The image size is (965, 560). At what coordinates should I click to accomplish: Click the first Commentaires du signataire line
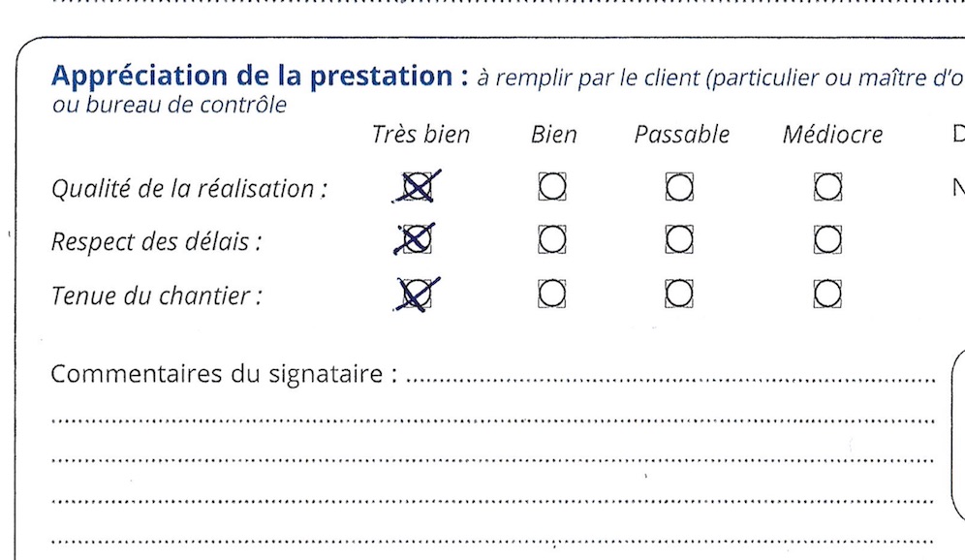670,375
